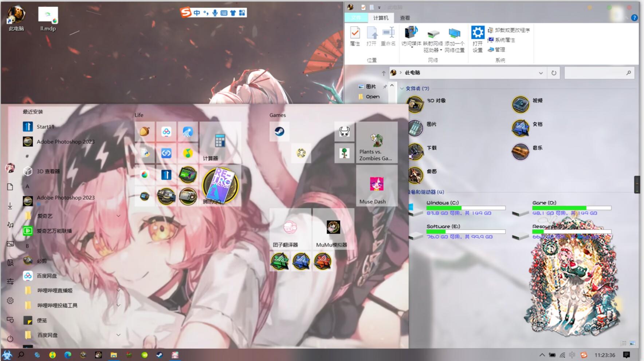The height and width of the screenshot is (361, 644).
Task: Expand 哔哩哔哩投稿工具 folder in app list
Action: (x=118, y=305)
